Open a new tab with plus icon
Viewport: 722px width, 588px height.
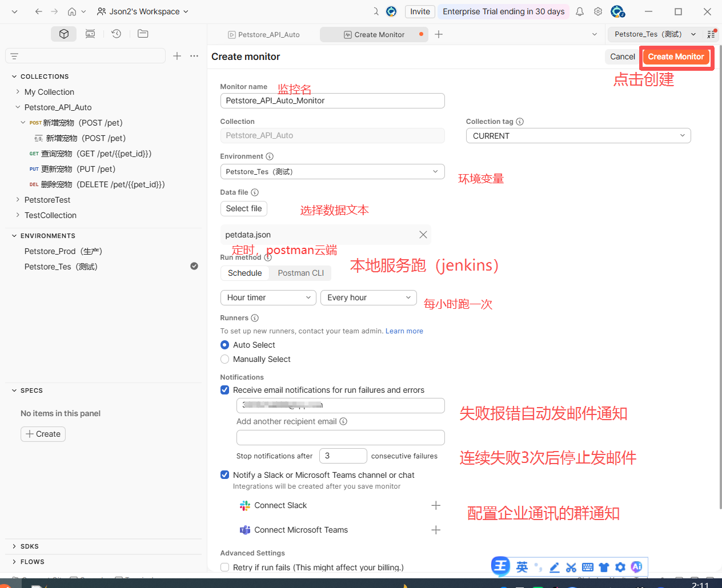click(439, 34)
